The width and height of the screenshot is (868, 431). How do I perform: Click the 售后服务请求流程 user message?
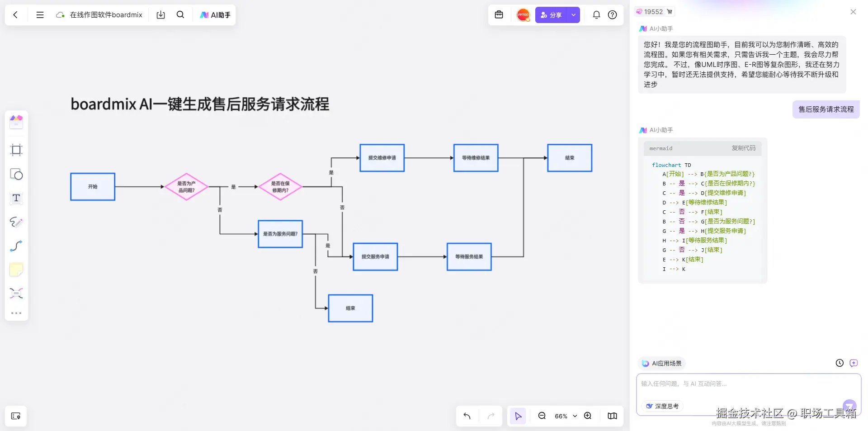coord(826,109)
